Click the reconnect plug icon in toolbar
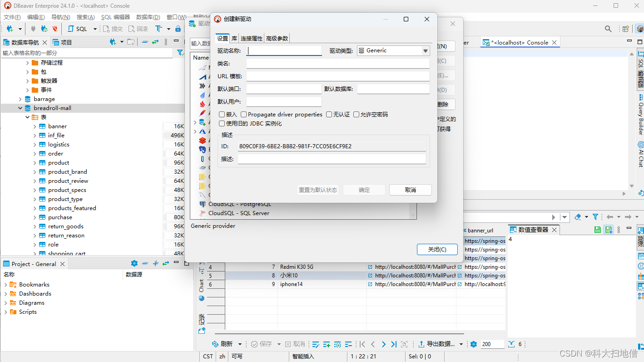This screenshot has width=644, height=362. 44,29
